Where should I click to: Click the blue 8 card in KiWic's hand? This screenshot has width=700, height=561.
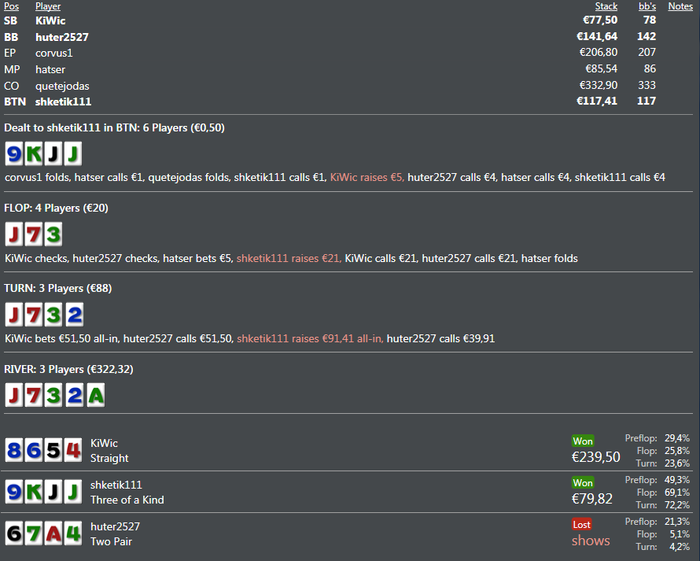pyautogui.click(x=14, y=450)
